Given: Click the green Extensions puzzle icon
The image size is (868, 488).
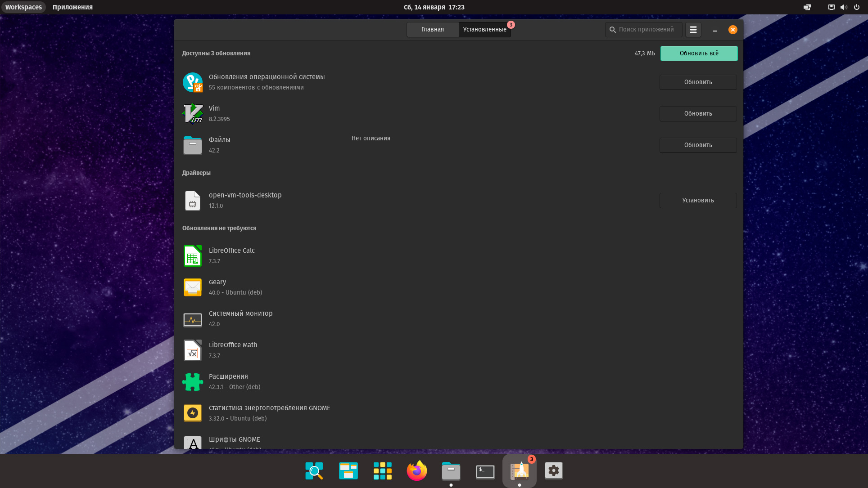Looking at the screenshot, I should click(x=193, y=382).
